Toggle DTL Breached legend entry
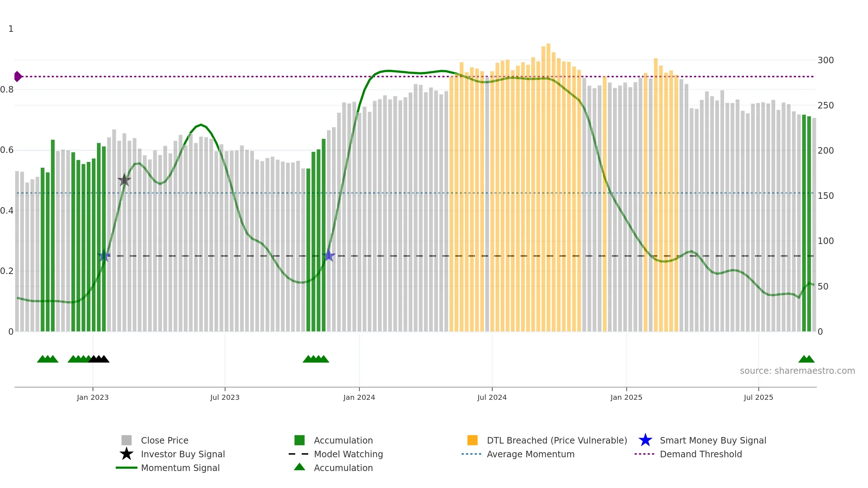The image size is (868, 488). click(547, 440)
